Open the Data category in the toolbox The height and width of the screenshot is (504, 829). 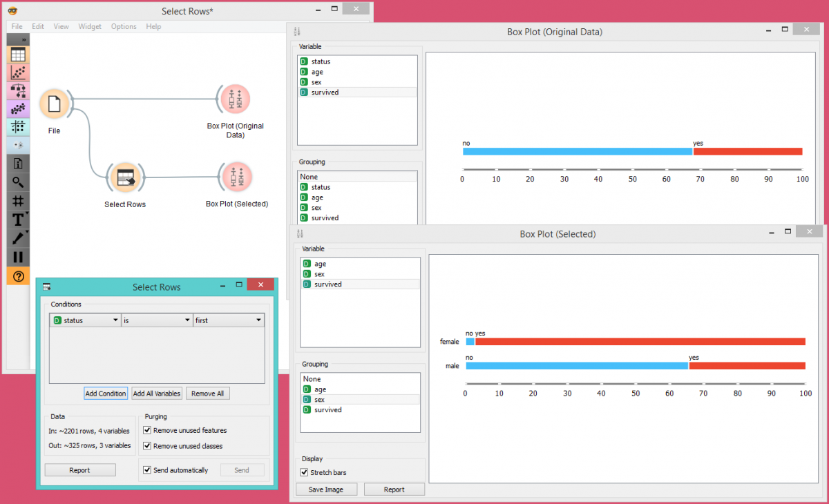pyautogui.click(x=19, y=55)
